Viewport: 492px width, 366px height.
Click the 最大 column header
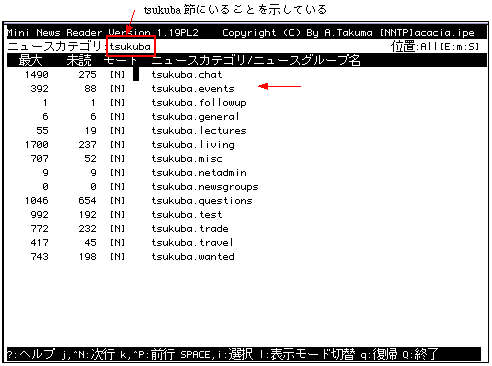(x=31, y=60)
